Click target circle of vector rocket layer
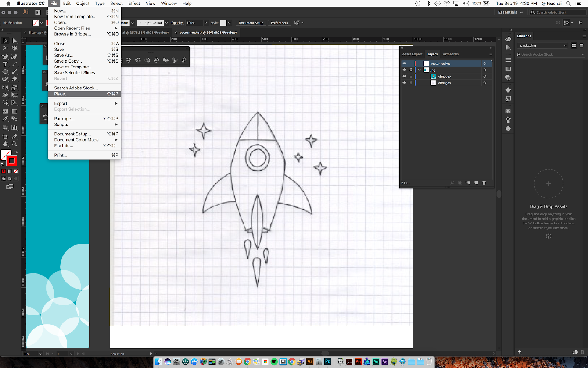This screenshot has width=588, height=368. [485, 64]
